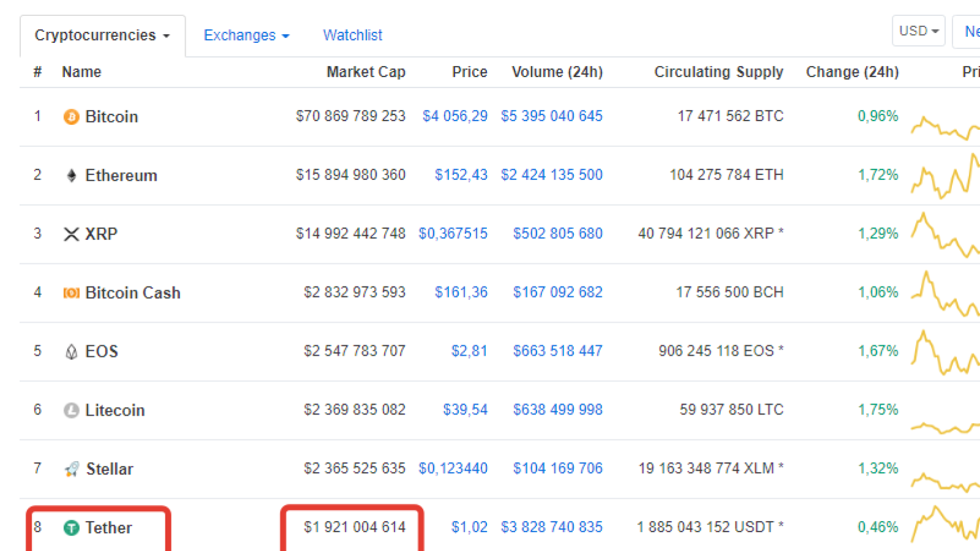The image size is (980, 551).
Task: Open the EOS name link
Action: point(102,351)
